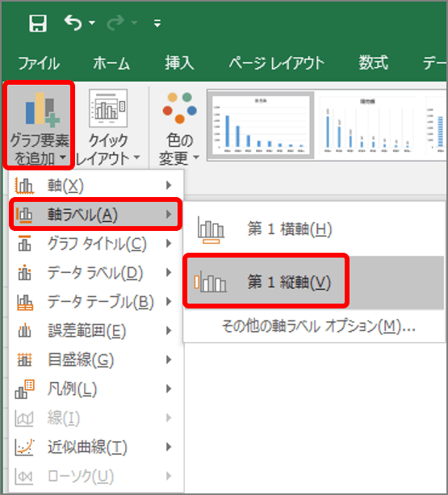448x495 pixels.
Task: Pick the second chart style thumbnail
Action: [367, 125]
